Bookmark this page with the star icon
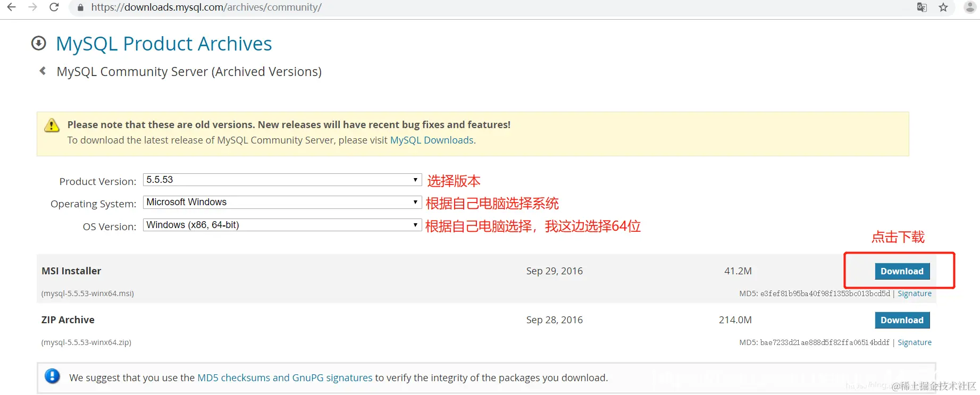This screenshot has width=980, height=395. coord(943,7)
